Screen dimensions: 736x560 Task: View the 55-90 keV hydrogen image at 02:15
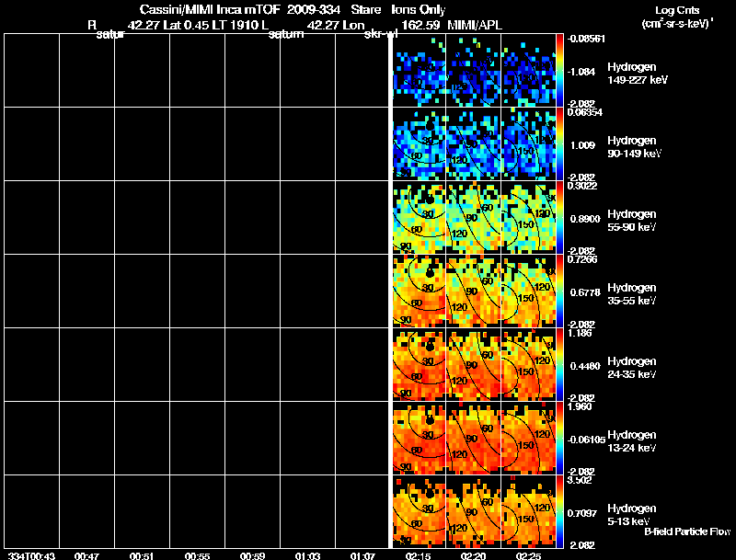pos(419,218)
